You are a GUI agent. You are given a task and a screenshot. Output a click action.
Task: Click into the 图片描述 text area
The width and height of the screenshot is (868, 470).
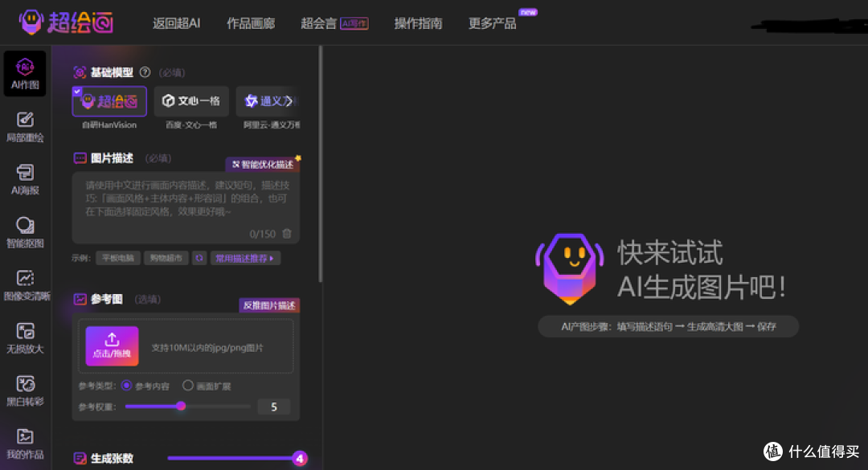pyautogui.click(x=186, y=207)
